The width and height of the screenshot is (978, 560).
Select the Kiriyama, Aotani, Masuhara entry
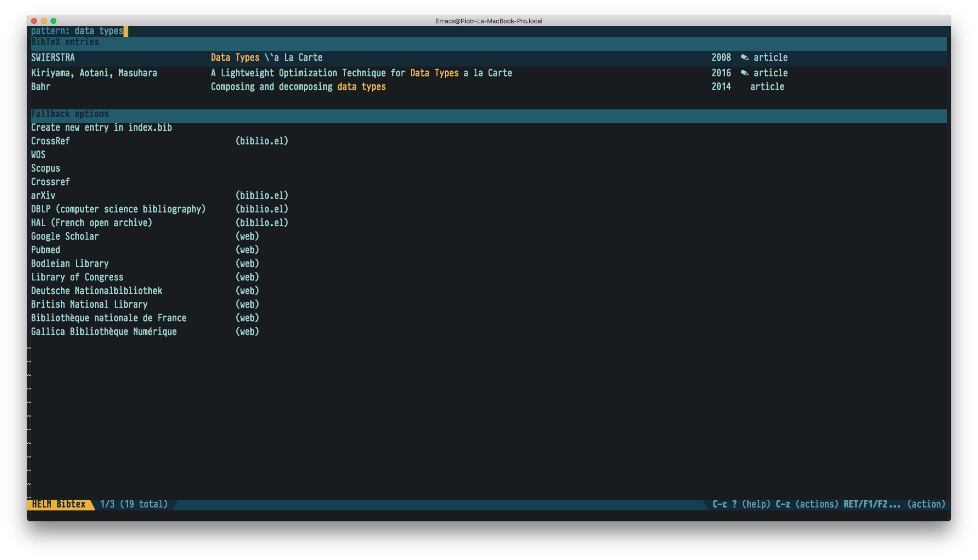(x=489, y=73)
